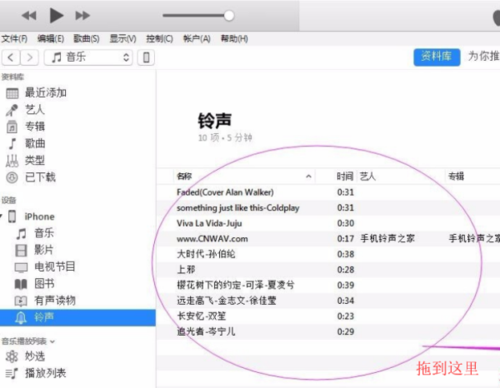Go forward with the right arrow button

(30, 57)
